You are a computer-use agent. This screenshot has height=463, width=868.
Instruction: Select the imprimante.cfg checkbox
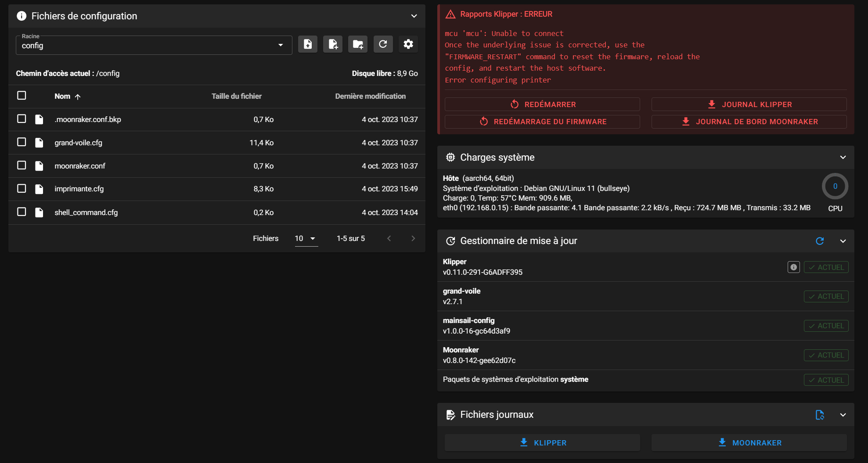coord(22,189)
